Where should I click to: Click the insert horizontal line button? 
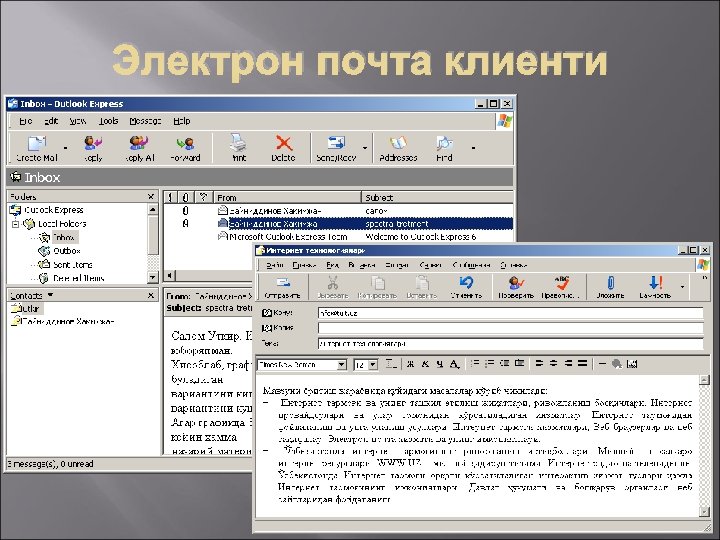[602, 364]
